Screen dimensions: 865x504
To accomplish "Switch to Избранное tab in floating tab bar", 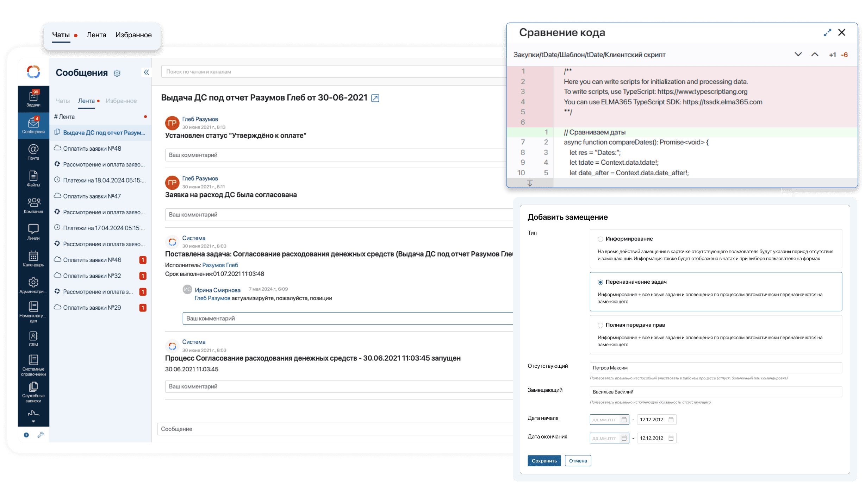I will pyautogui.click(x=133, y=35).
